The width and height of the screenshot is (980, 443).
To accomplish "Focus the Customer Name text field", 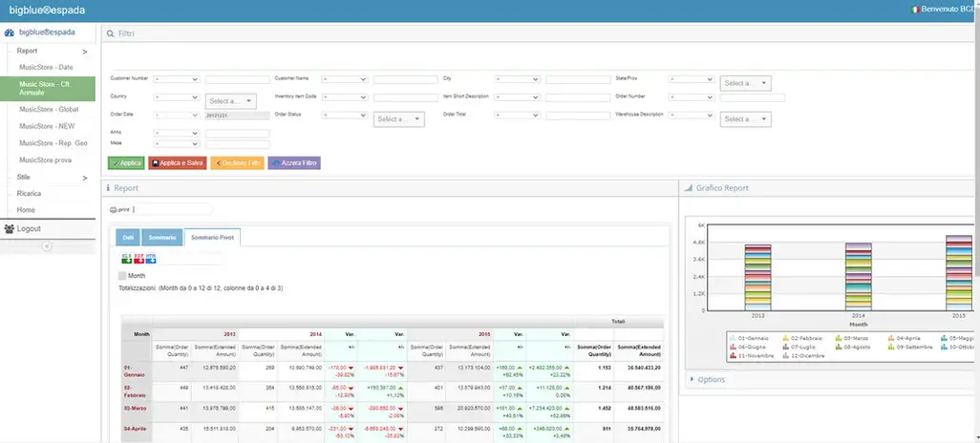I will click(x=406, y=80).
